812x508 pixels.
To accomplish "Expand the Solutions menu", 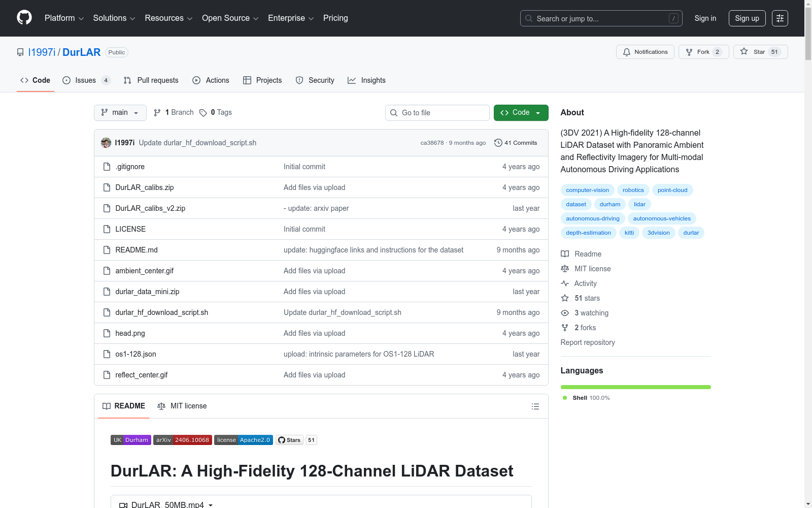I will [x=114, y=18].
